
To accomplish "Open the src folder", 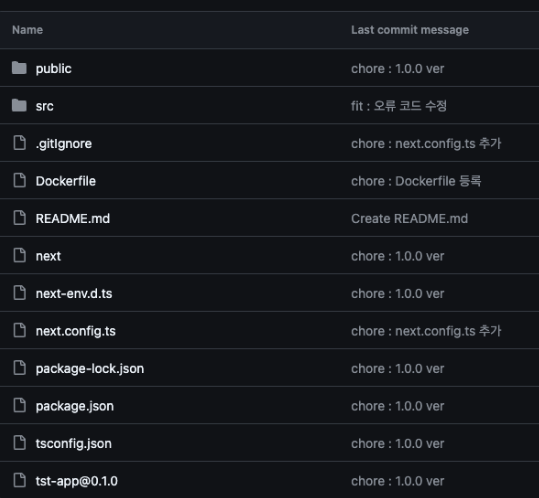I will tap(45, 106).
